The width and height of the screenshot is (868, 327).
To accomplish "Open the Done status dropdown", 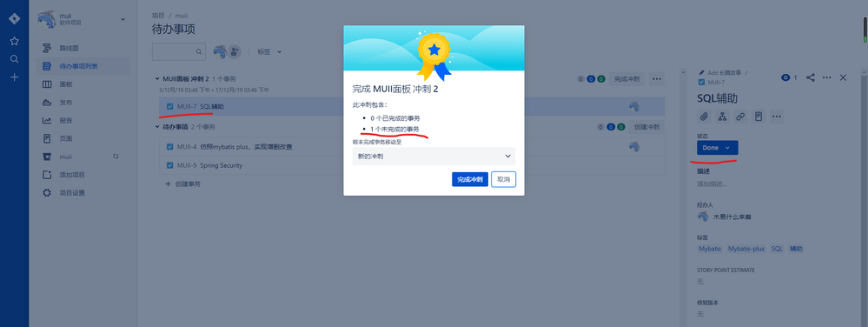I will [x=718, y=148].
